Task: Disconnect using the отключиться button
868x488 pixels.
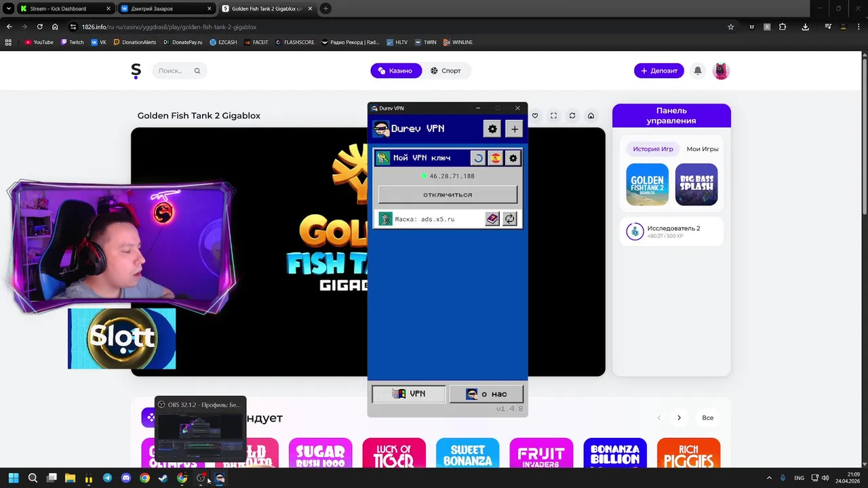Action: click(x=448, y=195)
